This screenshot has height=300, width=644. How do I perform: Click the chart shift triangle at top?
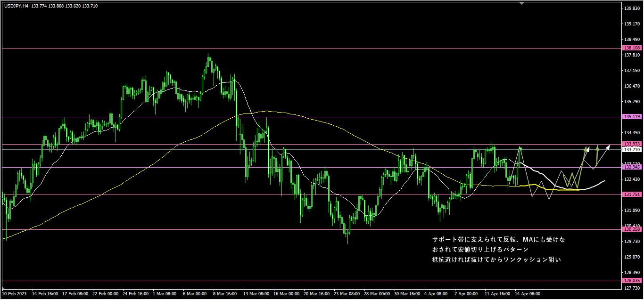tap(521, 3)
